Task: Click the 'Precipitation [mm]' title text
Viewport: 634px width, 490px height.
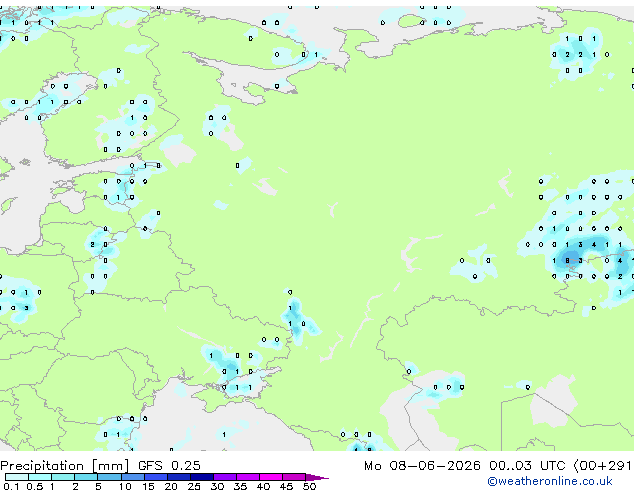Action: (65, 466)
